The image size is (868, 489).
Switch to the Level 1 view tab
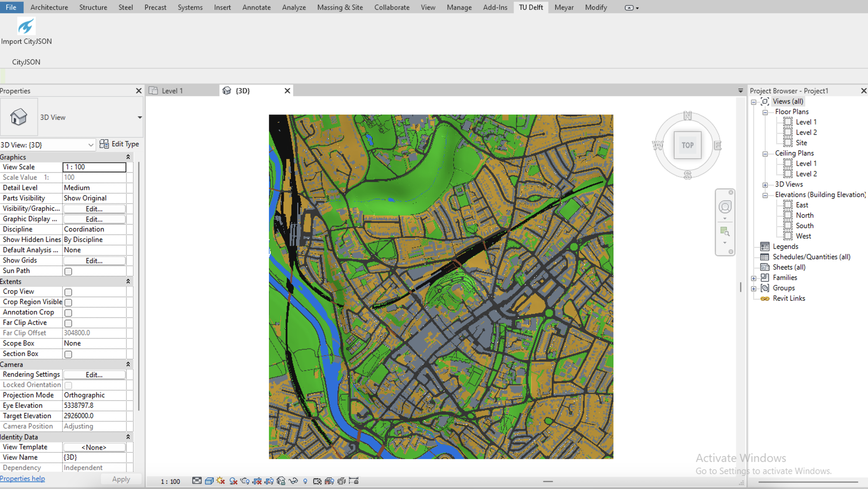(172, 91)
